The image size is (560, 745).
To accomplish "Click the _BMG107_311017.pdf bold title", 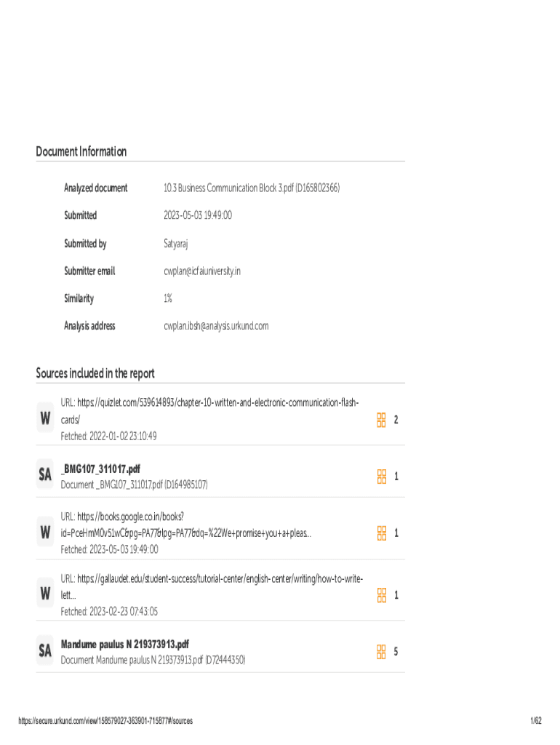I will (100, 469).
